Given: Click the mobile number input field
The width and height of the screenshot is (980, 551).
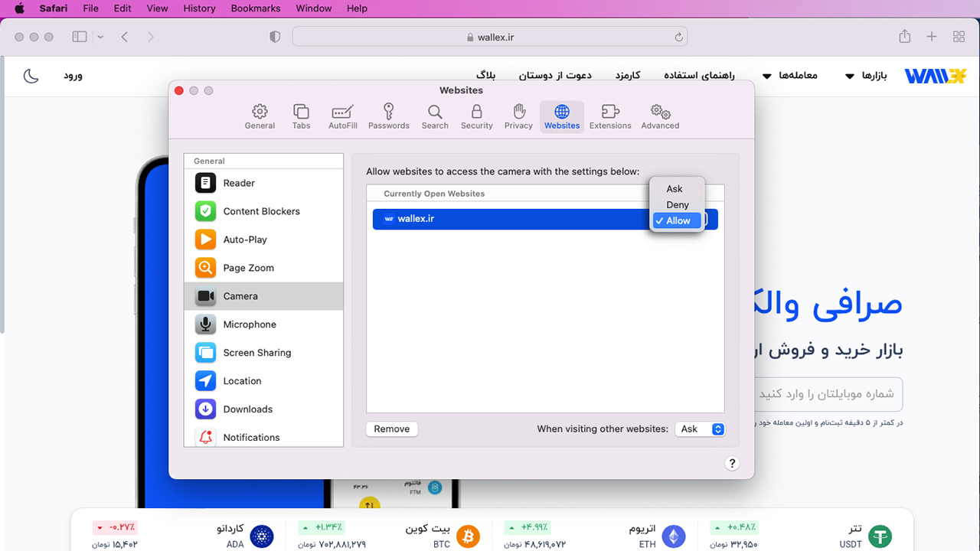Looking at the screenshot, I should (x=827, y=394).
